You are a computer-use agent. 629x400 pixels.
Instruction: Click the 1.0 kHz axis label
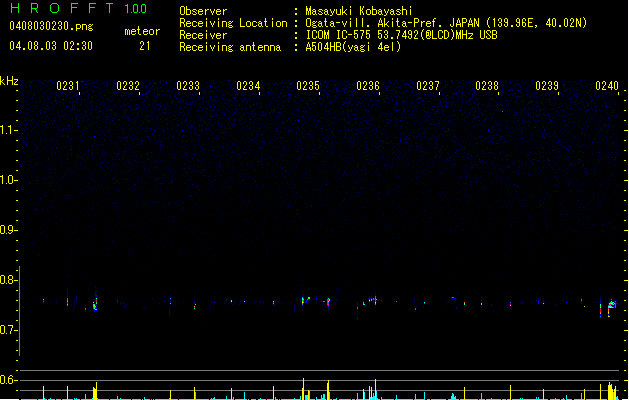pyautogui.click(x=8, y=180)
